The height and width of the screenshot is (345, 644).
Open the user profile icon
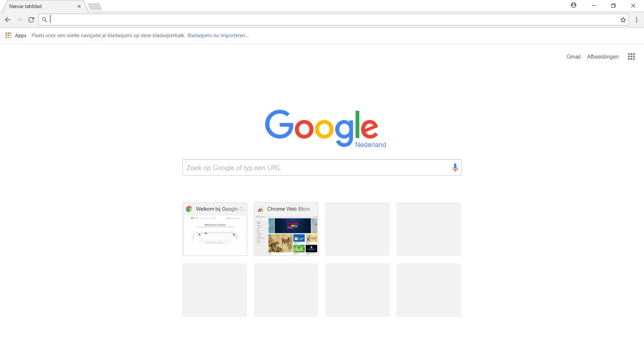coord(574,5)
